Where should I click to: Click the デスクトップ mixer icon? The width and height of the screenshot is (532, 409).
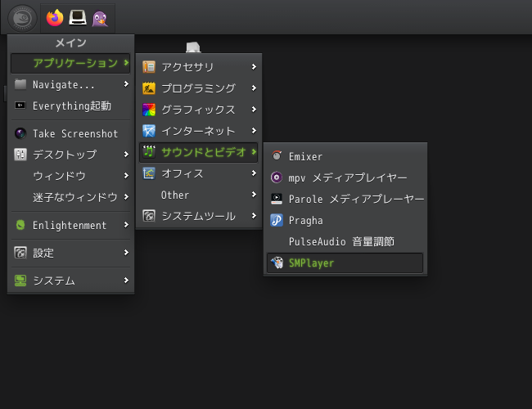click(x=20, y=155)
